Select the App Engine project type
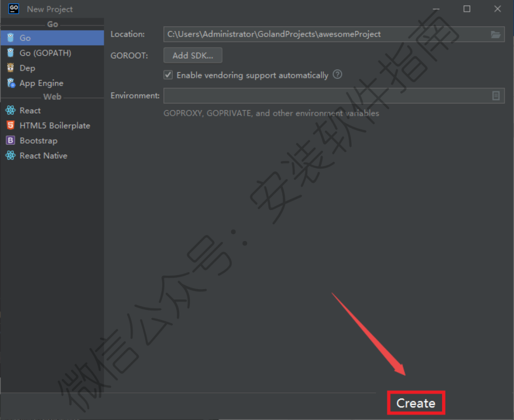Image resolution: width=514 pixels, height=420 pixels. [x=52, y=83]
